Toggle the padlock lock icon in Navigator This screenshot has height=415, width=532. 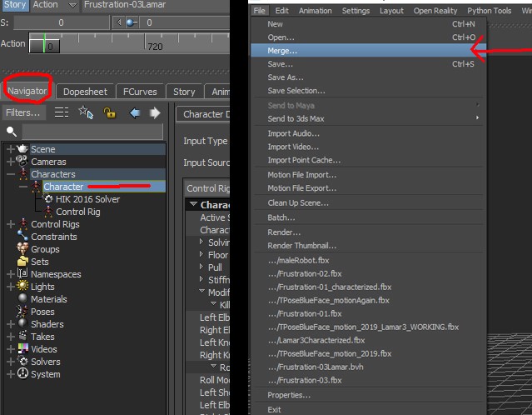pos(109,112)
